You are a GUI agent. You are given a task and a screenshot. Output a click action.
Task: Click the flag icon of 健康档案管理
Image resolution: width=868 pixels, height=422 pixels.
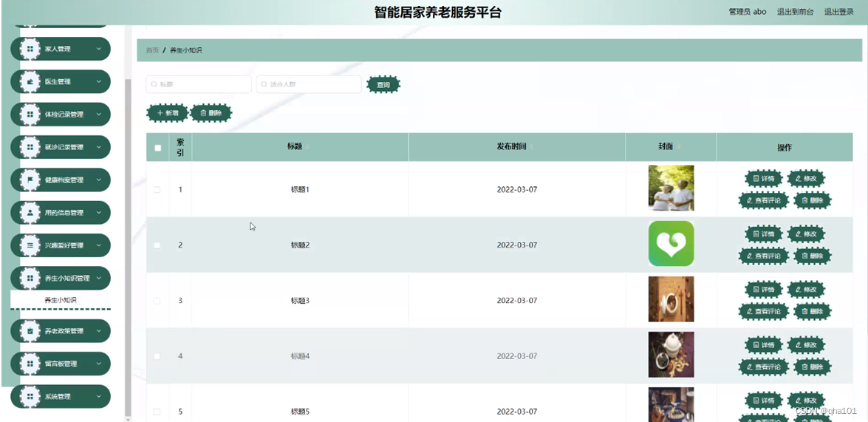tap(30, 180)
